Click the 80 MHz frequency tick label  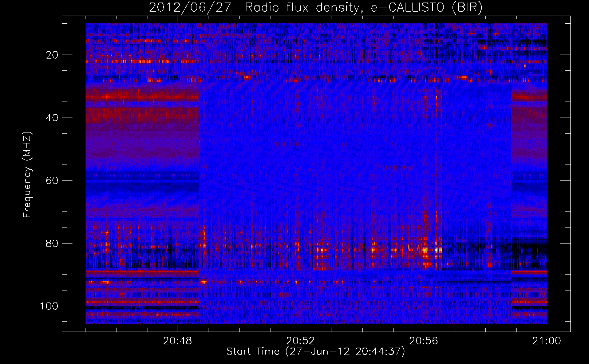pos(52,244)
